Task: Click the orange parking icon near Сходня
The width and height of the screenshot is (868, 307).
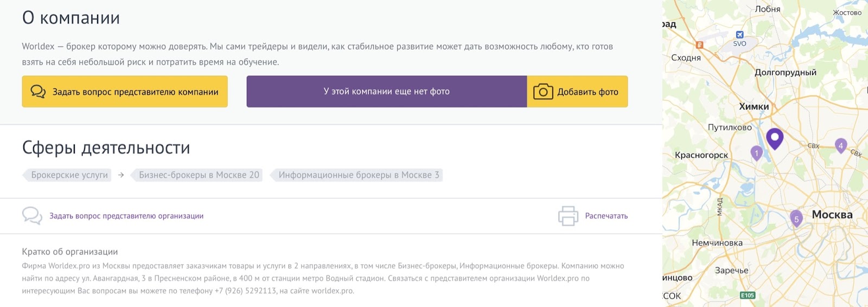Action: point(700,45)
